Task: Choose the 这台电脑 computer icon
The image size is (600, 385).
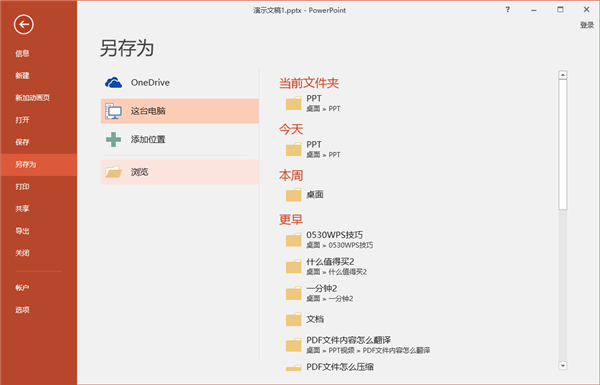Action: click(113, 111)
